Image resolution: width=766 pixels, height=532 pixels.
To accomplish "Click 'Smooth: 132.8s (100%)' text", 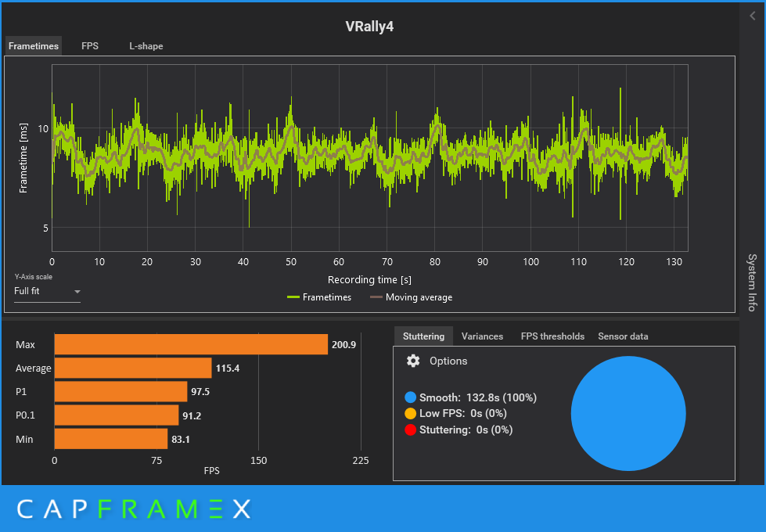I will pos(478,397).
